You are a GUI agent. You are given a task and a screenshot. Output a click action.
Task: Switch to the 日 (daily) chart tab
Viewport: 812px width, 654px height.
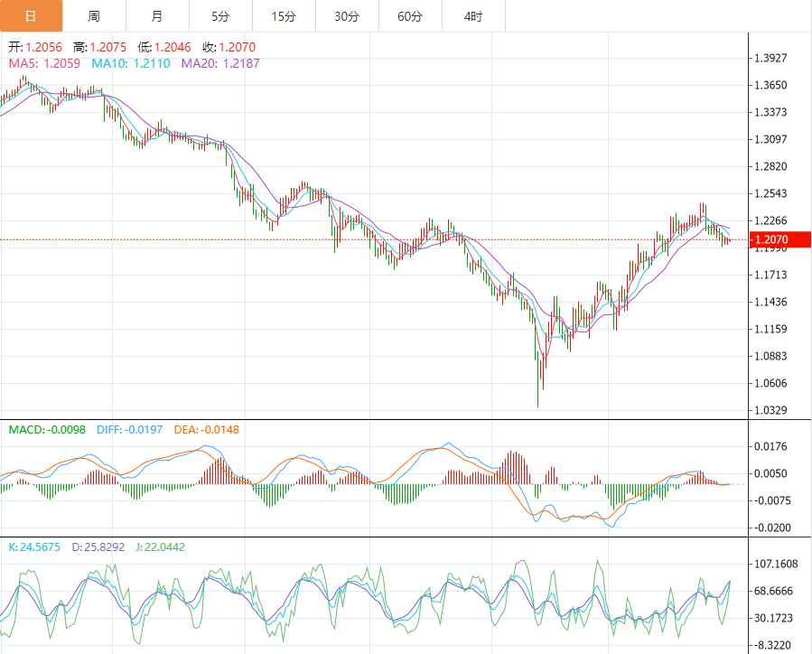(x=32, y=16)
